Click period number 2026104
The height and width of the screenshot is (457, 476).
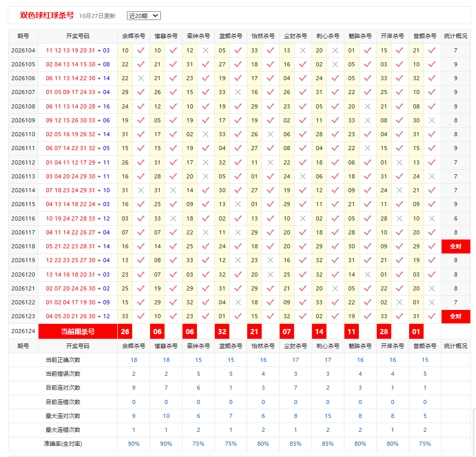(x=23, y=50)
